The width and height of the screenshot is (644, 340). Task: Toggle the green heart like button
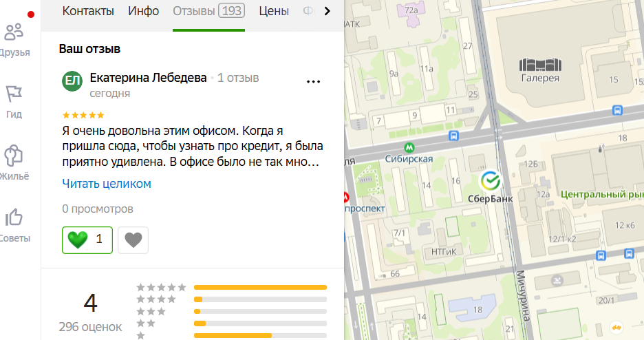pyautogui.click(x=87, y=240)
